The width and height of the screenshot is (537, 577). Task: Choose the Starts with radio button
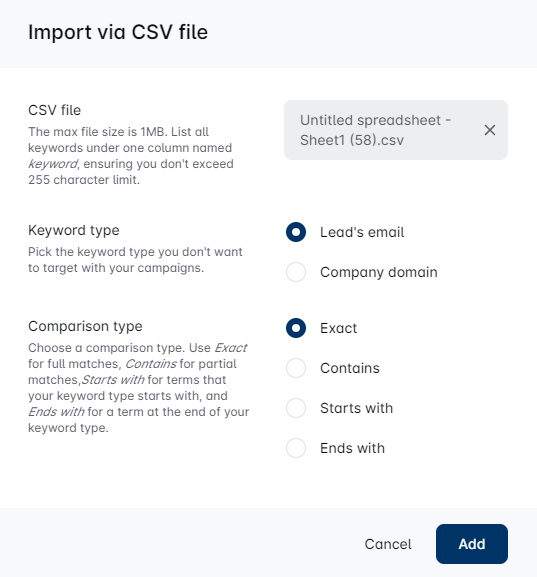[296, 408]
